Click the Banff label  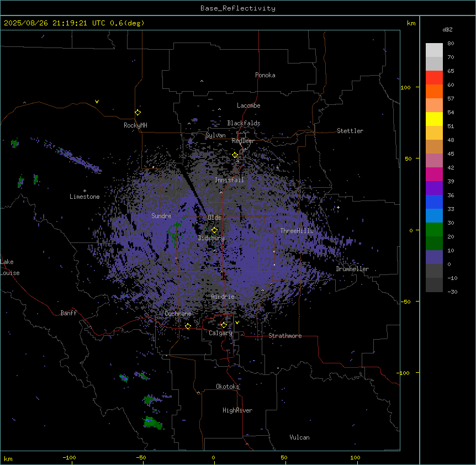[x=68, y=313]
